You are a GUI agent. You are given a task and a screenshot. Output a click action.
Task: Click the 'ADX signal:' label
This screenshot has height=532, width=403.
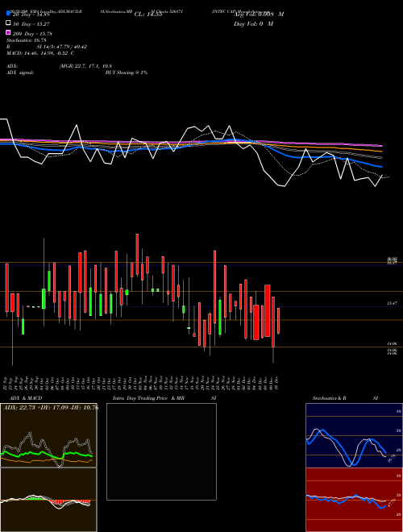(20, 73)
